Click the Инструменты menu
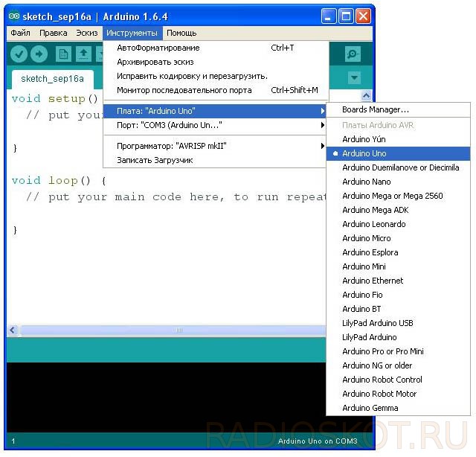Image resolution: width=476 pixels, height=457 pixels. coord(132,33)
